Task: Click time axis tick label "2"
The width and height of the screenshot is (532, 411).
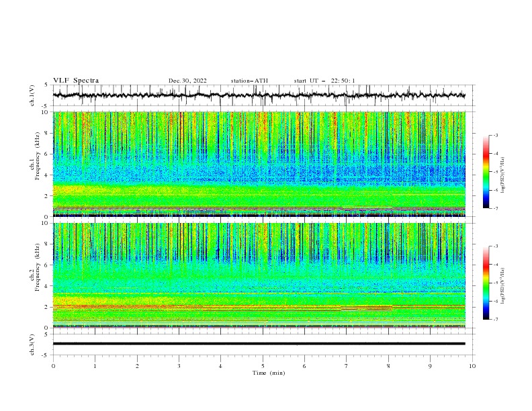Action: (x=137, y=366)
